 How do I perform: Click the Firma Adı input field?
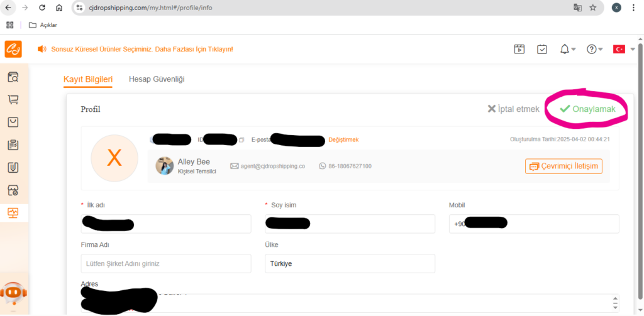(x=166, y=263)
